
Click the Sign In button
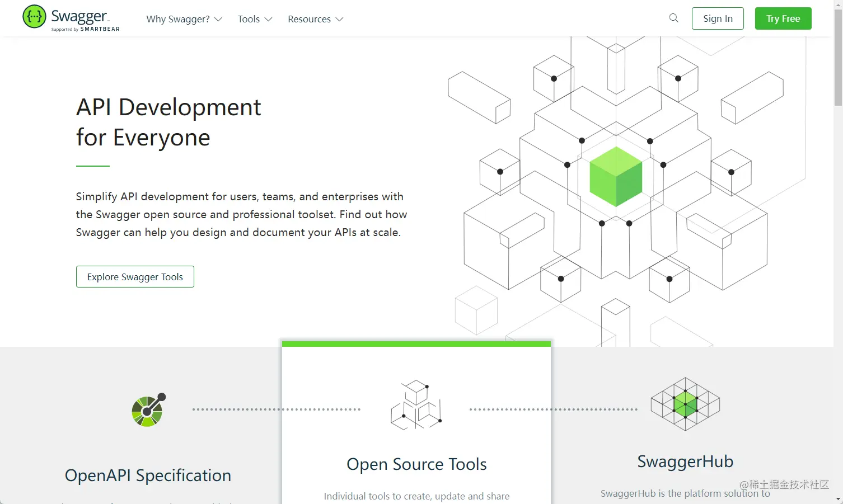718,18
